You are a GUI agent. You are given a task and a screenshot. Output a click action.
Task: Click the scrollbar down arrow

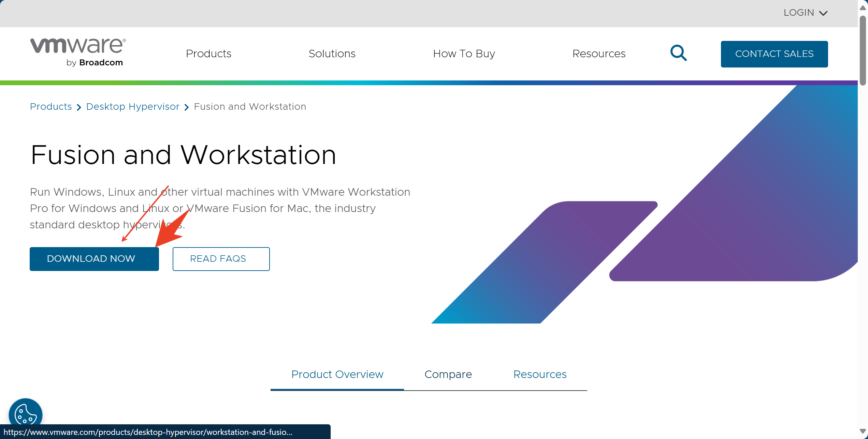(863, 431)
